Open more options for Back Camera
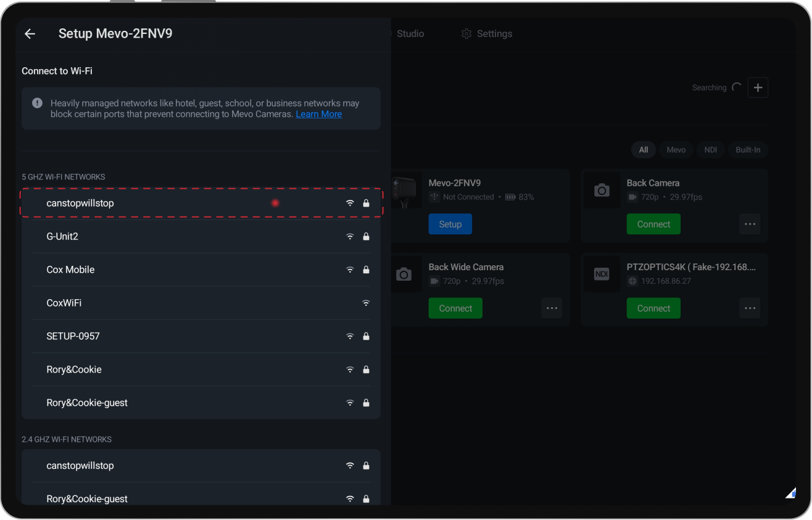This screenshot has width=812, height=520. click(750, 225)
